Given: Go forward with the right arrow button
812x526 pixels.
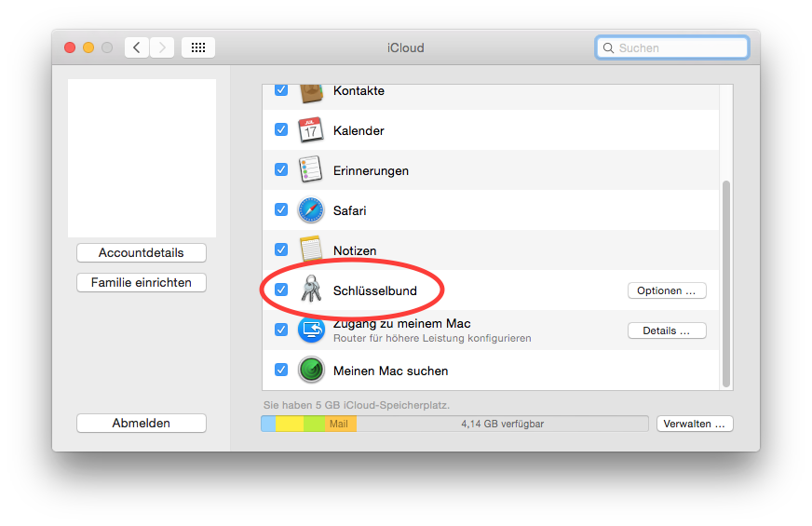Looking at the screenshot, I should click(162, 47).
